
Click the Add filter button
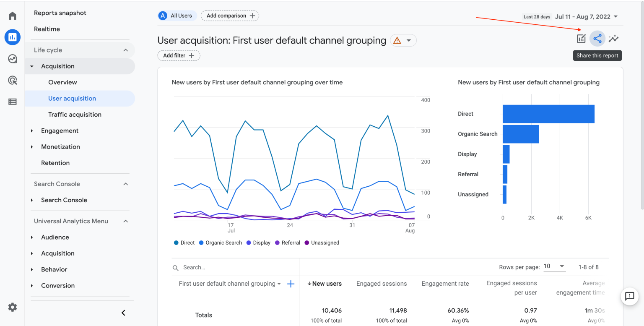pyautogui.click(x=179, y=55)
